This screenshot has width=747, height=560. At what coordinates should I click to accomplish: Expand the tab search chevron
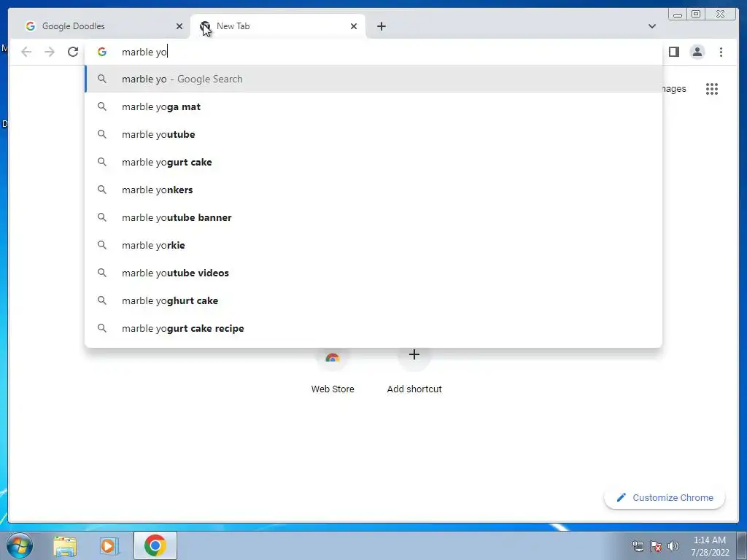tap(651, 26)
